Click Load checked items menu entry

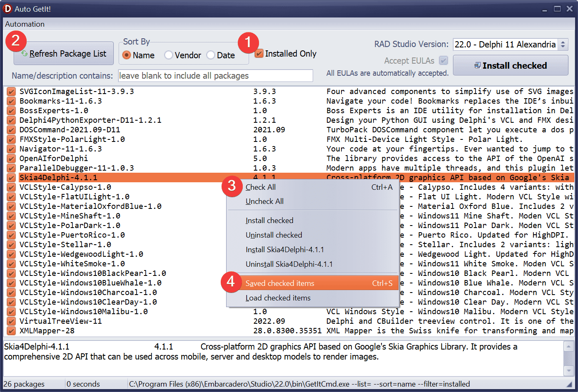[313, 298]
